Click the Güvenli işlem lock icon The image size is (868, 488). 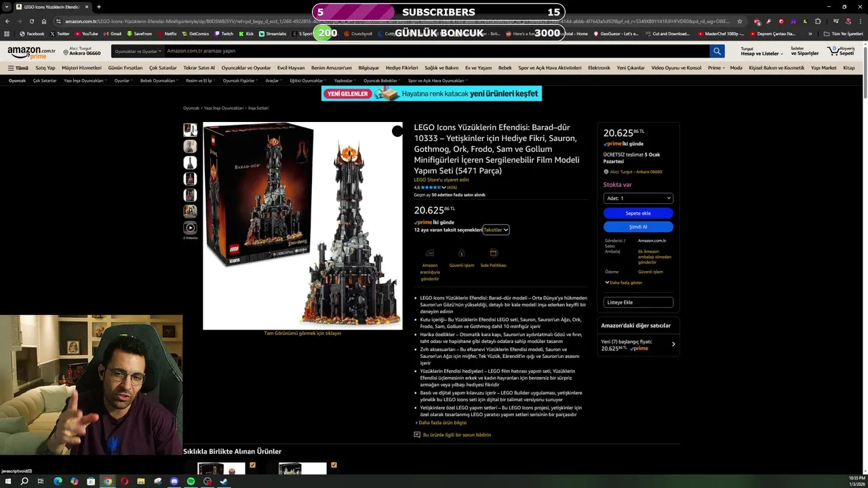(461, 253)
